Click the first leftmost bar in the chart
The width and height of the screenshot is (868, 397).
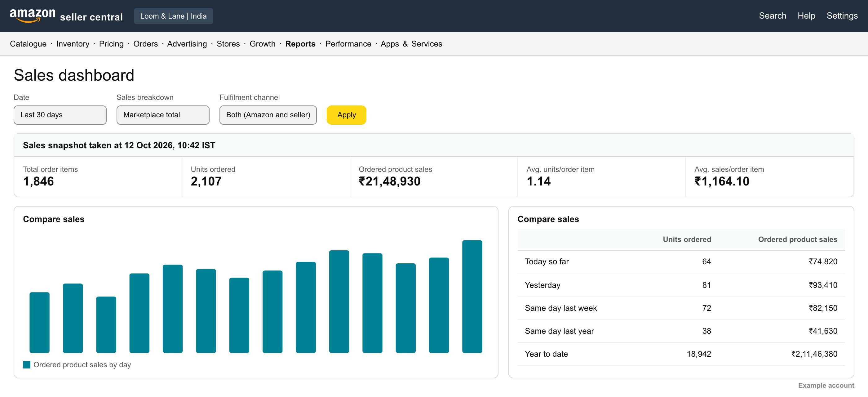(x=39, y=323)
